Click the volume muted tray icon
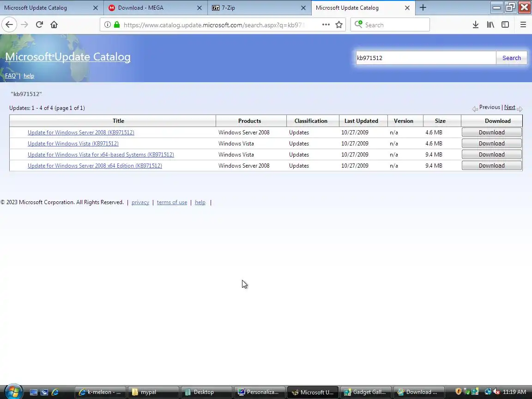Image resolution: width=532 pixels, height=399 pixels. pos(496,392)
